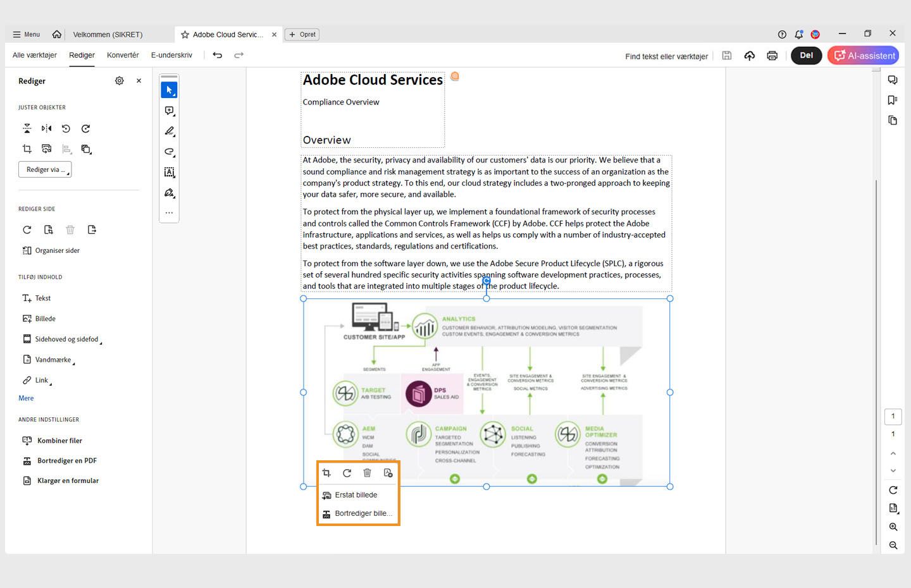This screenshot has height=588, width=911.
Task: Click the Mere link under Tilføj indhold
Action: pyautogui.click(x=26, y=398)
